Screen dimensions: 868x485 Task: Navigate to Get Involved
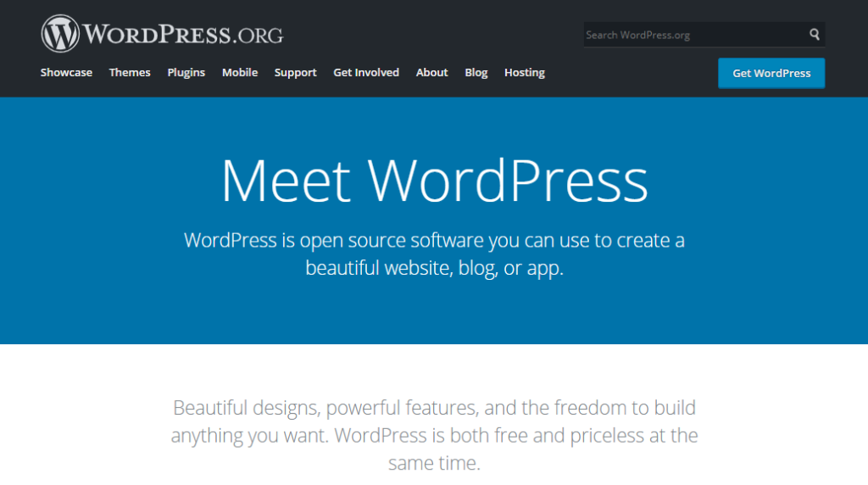[366, 73]
